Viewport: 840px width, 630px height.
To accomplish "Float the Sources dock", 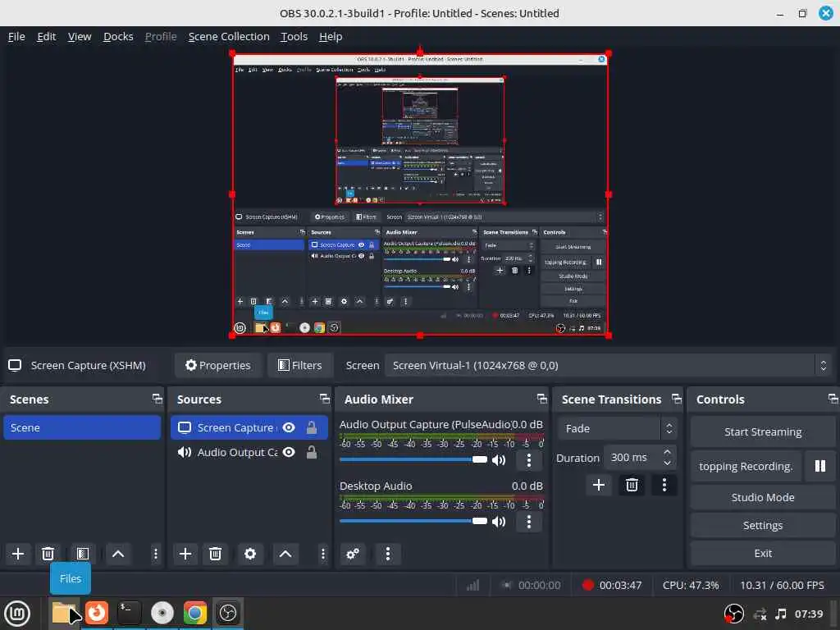I will click(325, 399).
